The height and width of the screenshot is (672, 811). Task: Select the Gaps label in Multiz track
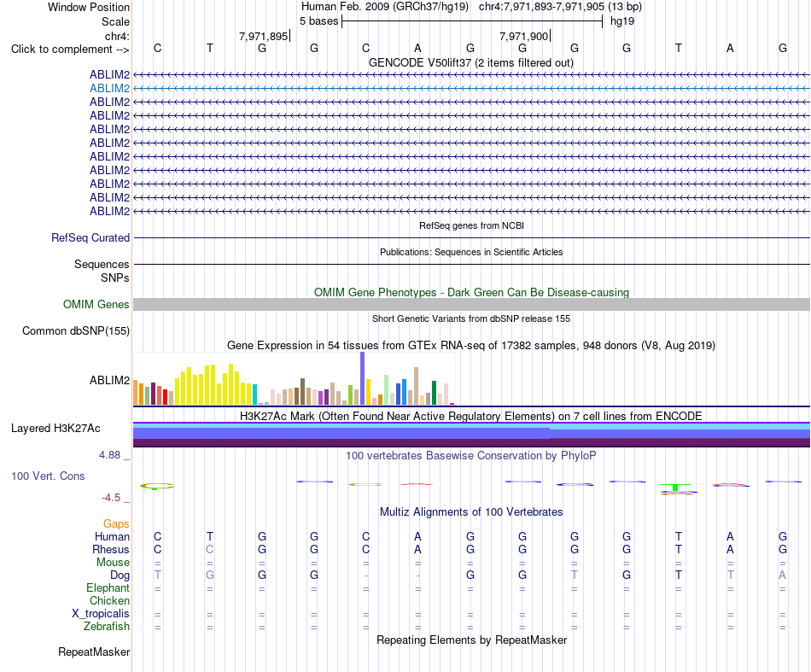pyautogui.click(x=116, y=524)
